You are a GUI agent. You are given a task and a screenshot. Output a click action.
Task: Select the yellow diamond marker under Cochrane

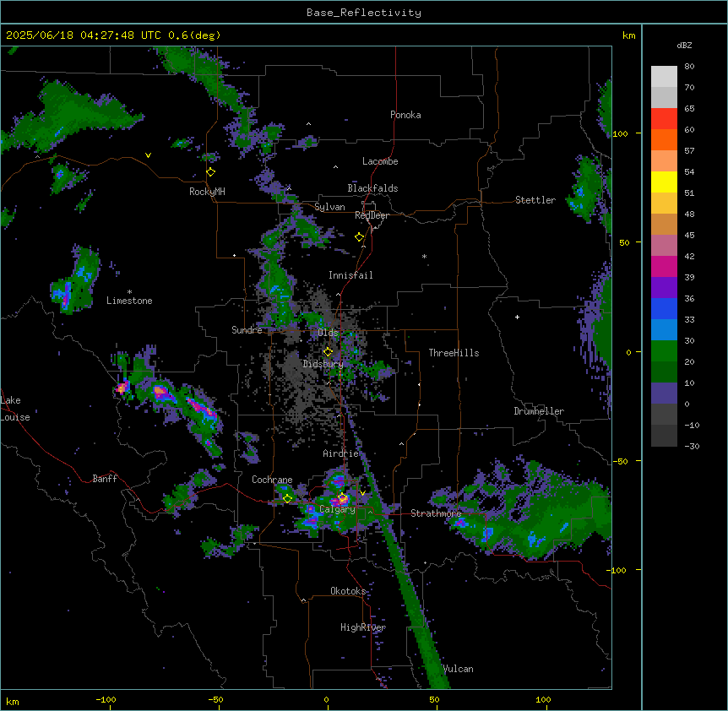tap(287, 498)
